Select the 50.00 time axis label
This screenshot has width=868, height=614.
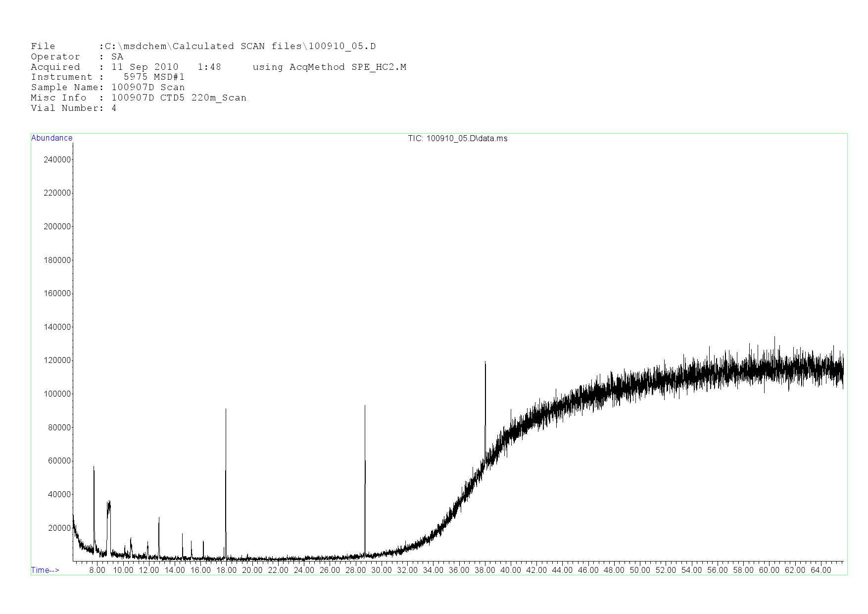639,570
